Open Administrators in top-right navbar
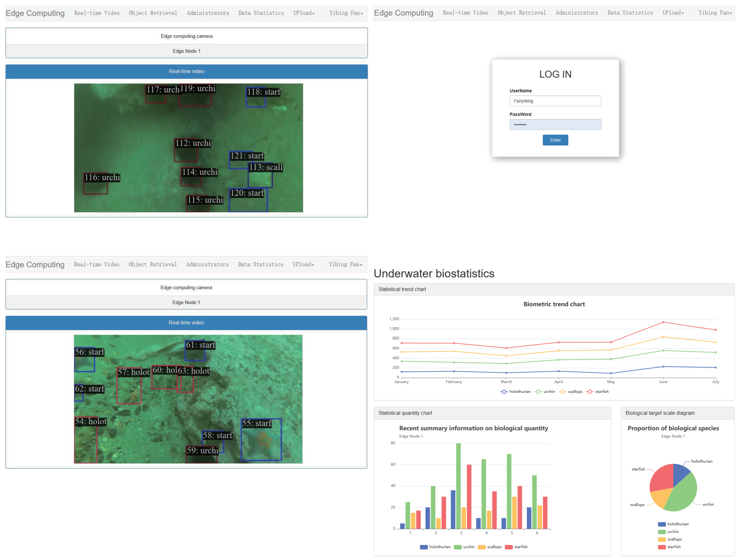This screenshot has width=740, height=560. (577, 13)
